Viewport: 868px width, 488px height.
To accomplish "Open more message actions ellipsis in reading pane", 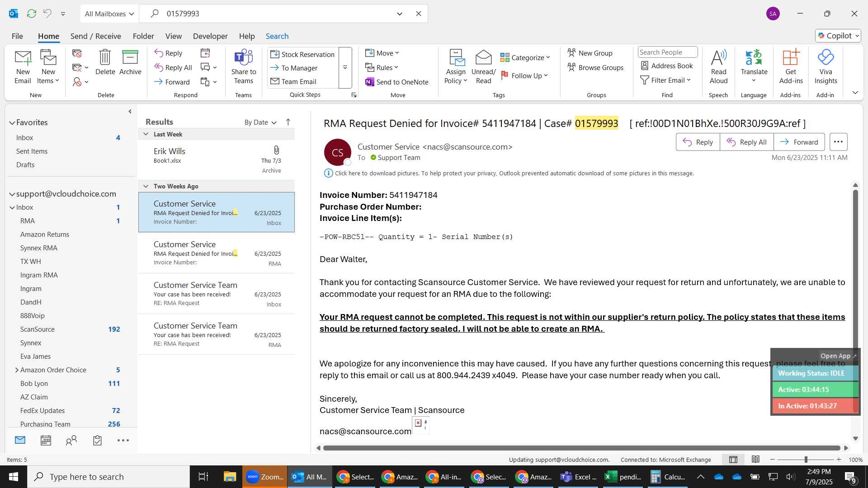I will pos(838,142).
